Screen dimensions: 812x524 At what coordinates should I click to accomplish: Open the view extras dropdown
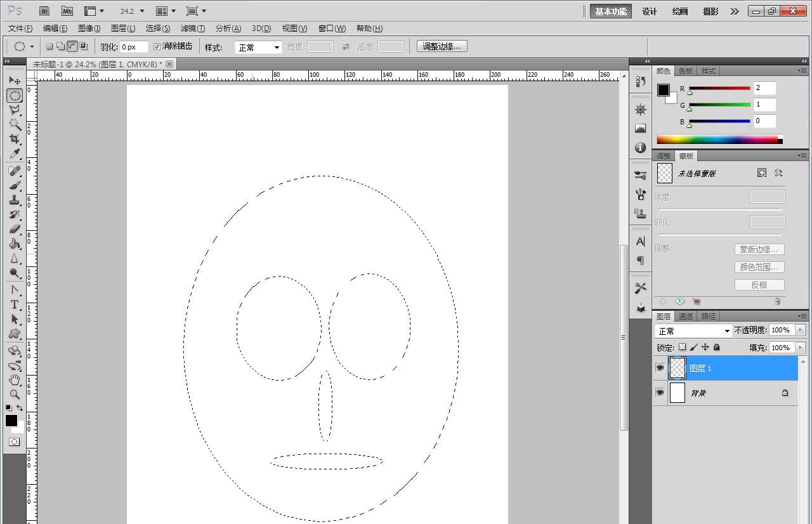95,11
